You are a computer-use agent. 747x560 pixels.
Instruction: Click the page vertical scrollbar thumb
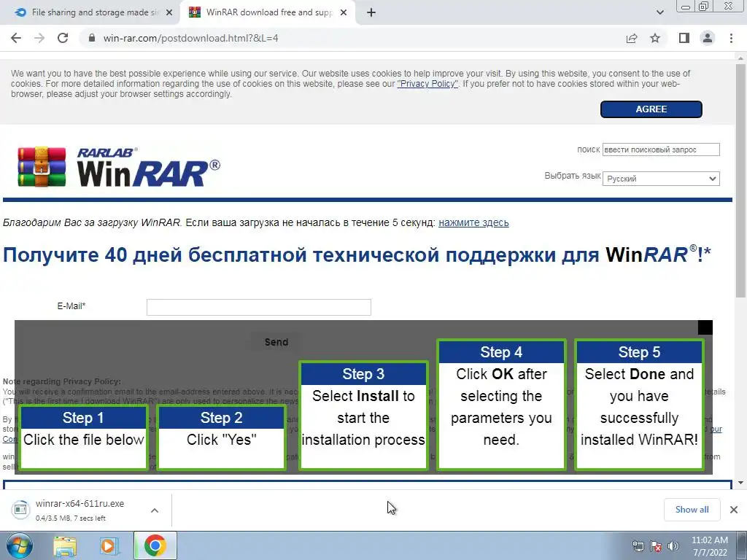[740, 181]
